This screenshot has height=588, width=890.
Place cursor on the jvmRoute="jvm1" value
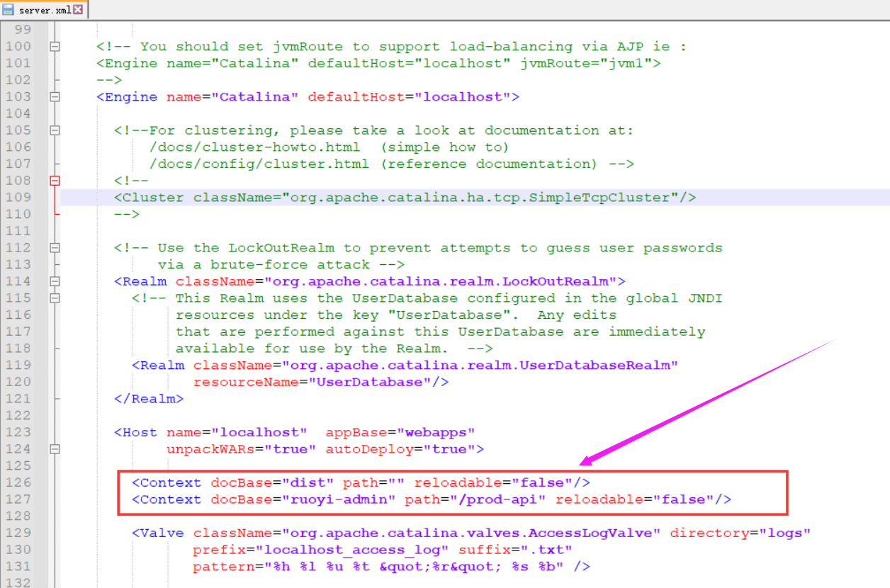(x=586, y=63)
